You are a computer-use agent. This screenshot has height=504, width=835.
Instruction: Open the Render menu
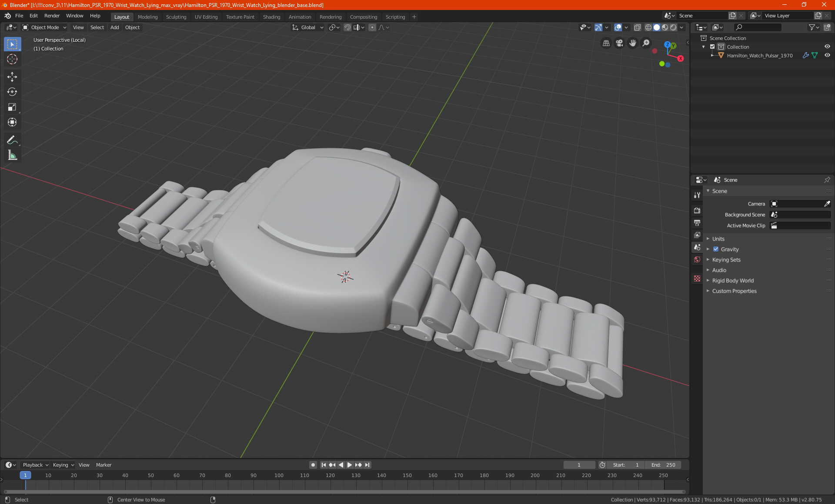click(52, 16)
